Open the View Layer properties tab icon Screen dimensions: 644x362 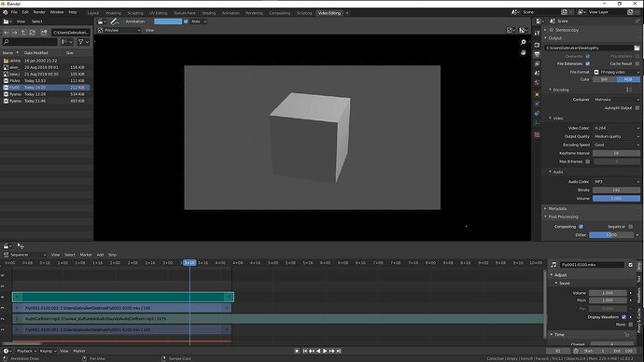[537, 63]
